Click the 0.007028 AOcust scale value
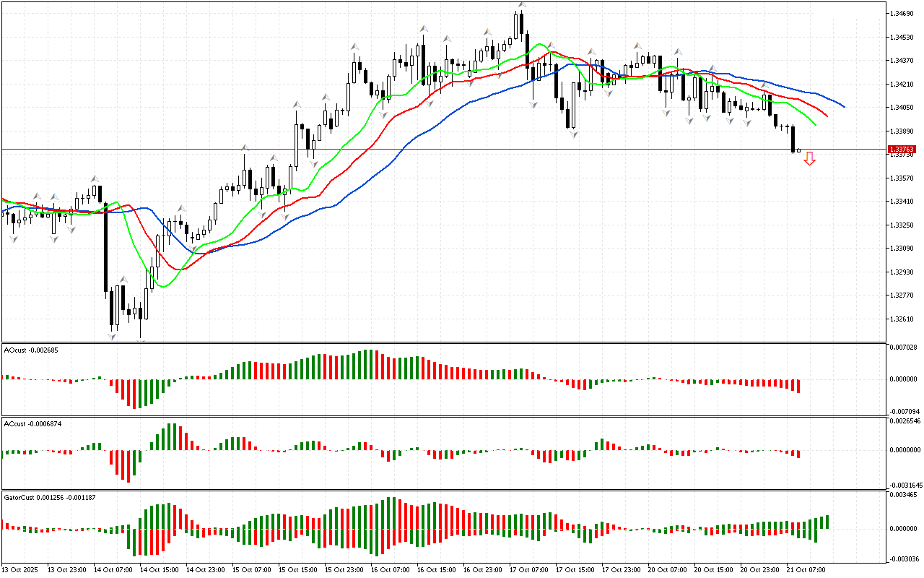Screen dimensions: 924x578 (903, 348)
